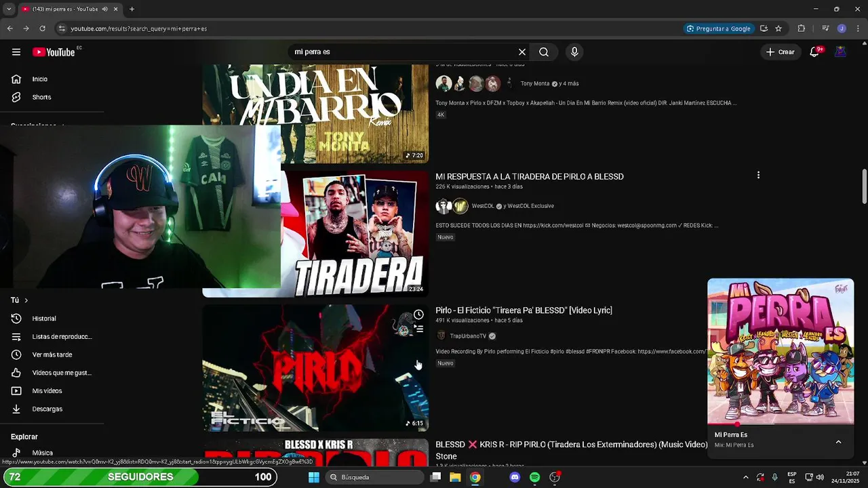Click the Crear button

(x=780, y=52)
